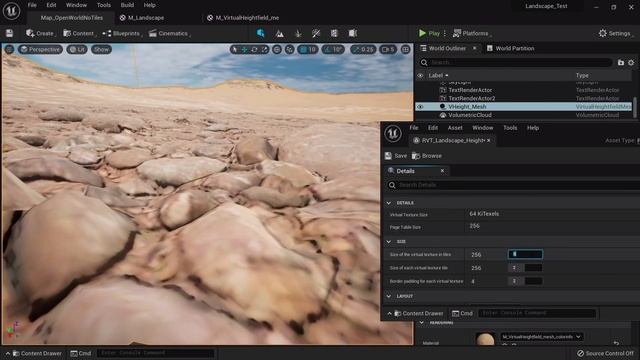The image size is (640, 360).
Task: Toggle surface snapping icon
Action: coord(289,49)
